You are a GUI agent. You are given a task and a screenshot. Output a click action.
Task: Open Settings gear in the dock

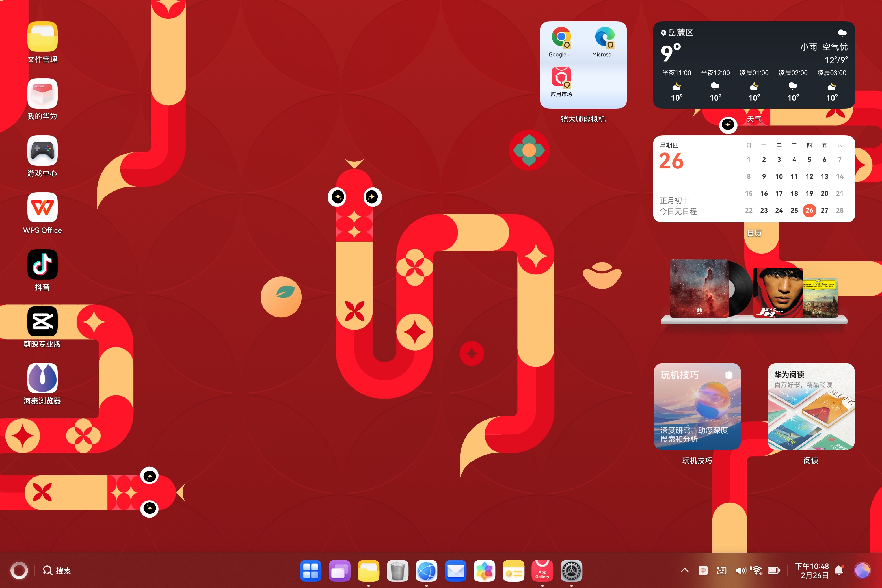(571, 571)
